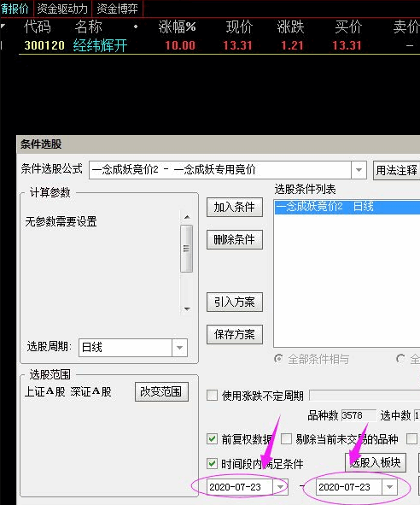Click the 选股入板块 button
The width and height of the screenshot is (420, 505).
click(x=376, y=462)
